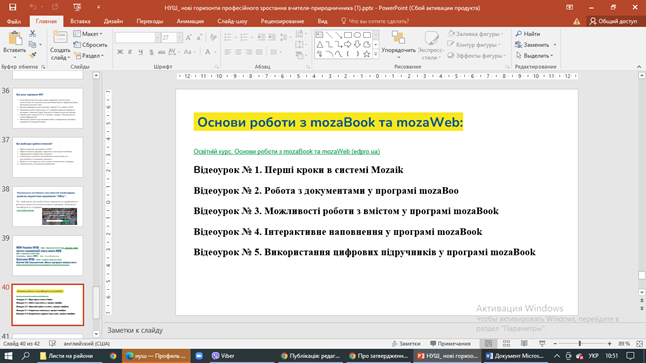Screen dimensions: 646x363
Task: Open the spell check status bar icon
Action: [x=52, y=343]
